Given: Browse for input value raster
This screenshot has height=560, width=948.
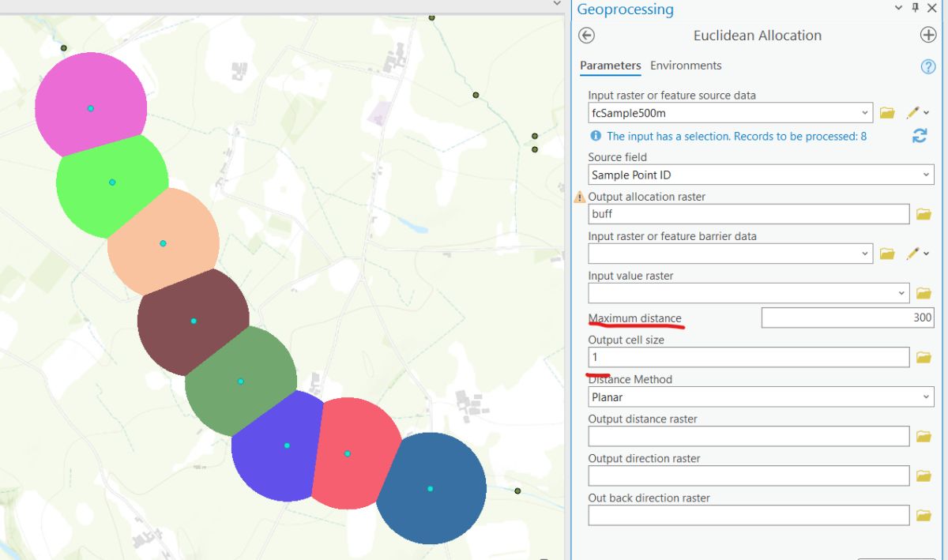Looking at the screenshot, I should click(x=924, y=293).
